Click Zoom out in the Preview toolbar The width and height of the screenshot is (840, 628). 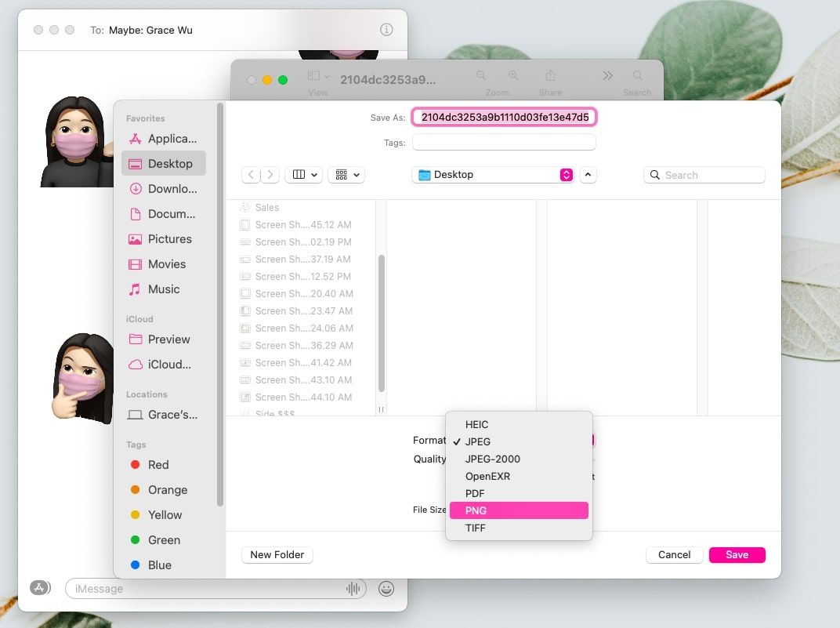click(481, 75)
